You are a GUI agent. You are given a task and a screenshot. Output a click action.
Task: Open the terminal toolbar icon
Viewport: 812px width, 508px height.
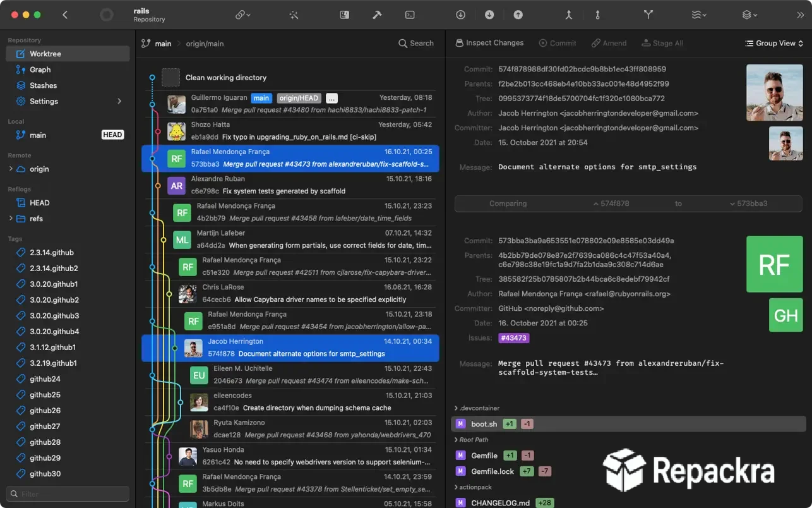pos(410,15)
